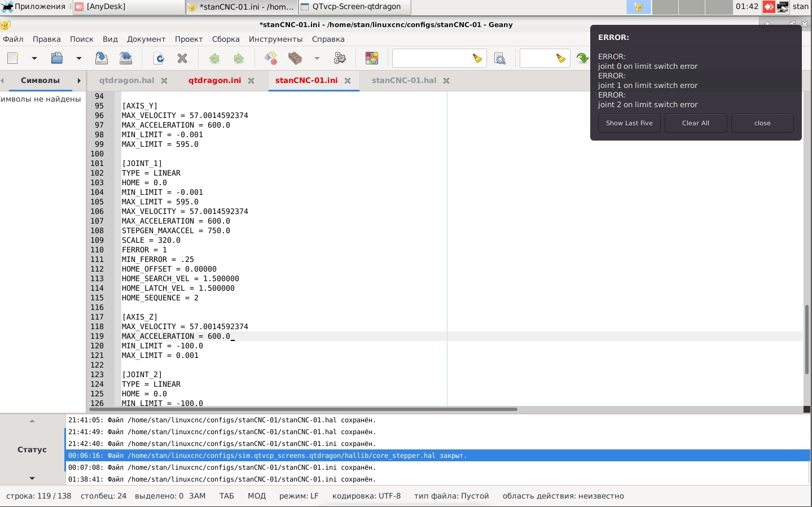Click the Compile icon in toolbar
The width and height of the screenshot is (812, 507).
pos(271,58)
